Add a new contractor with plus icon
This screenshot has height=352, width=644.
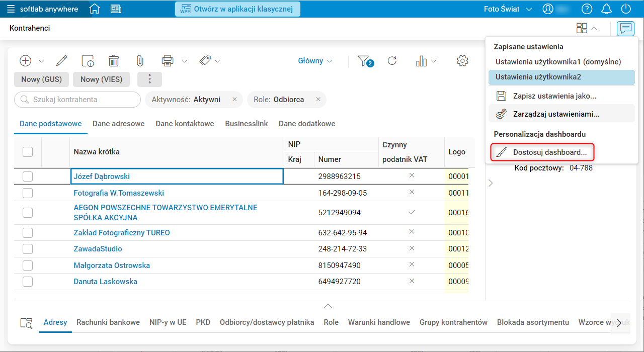click(x=26, y=61)
